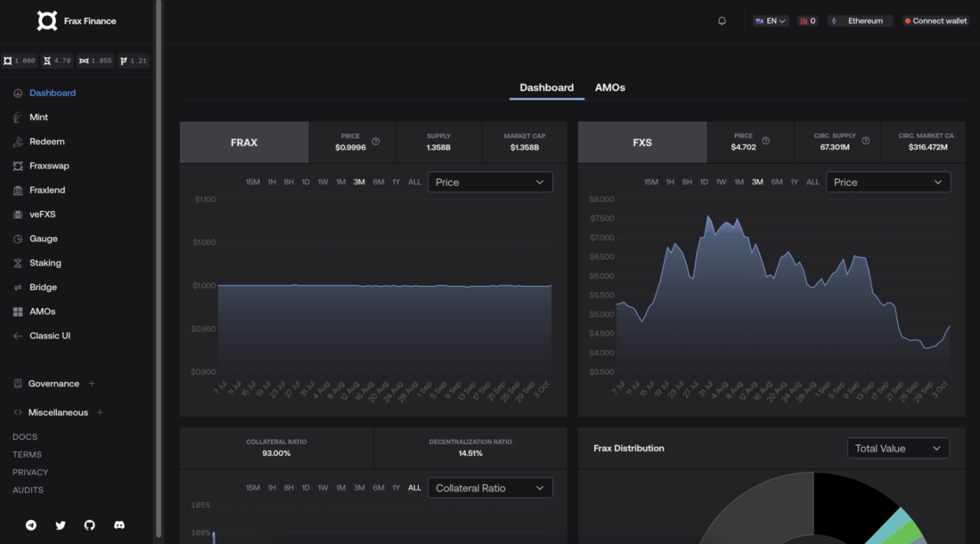Expand the Miscellaneous section
This screenshot has width=980, height=544.
tap(100, 412)
